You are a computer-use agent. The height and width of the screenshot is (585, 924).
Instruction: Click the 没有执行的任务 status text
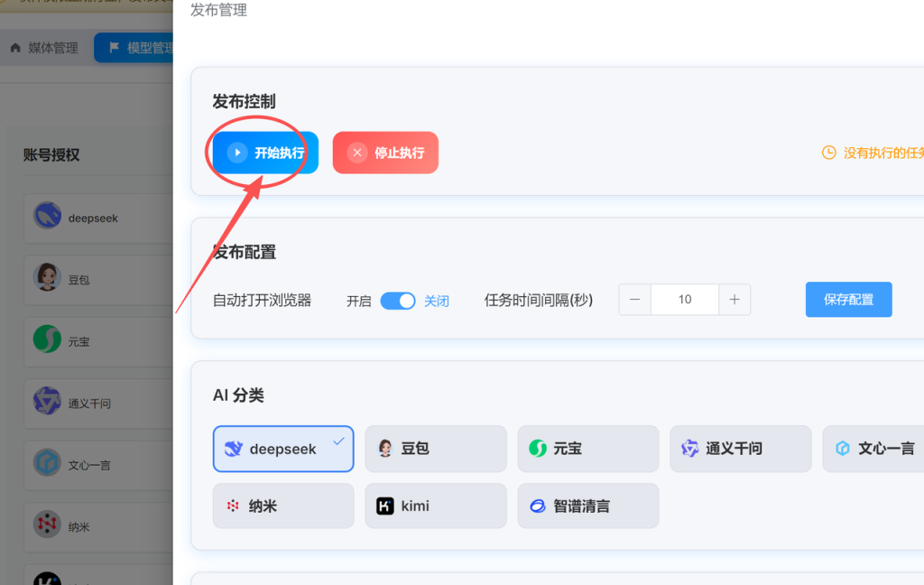click(x=884, y=153)
